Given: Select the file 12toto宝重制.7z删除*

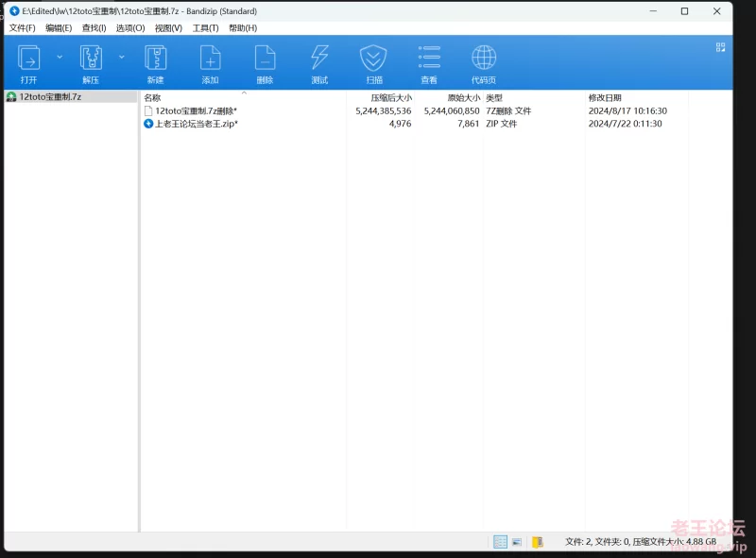Looking at the screenshot, I should 196,110.
